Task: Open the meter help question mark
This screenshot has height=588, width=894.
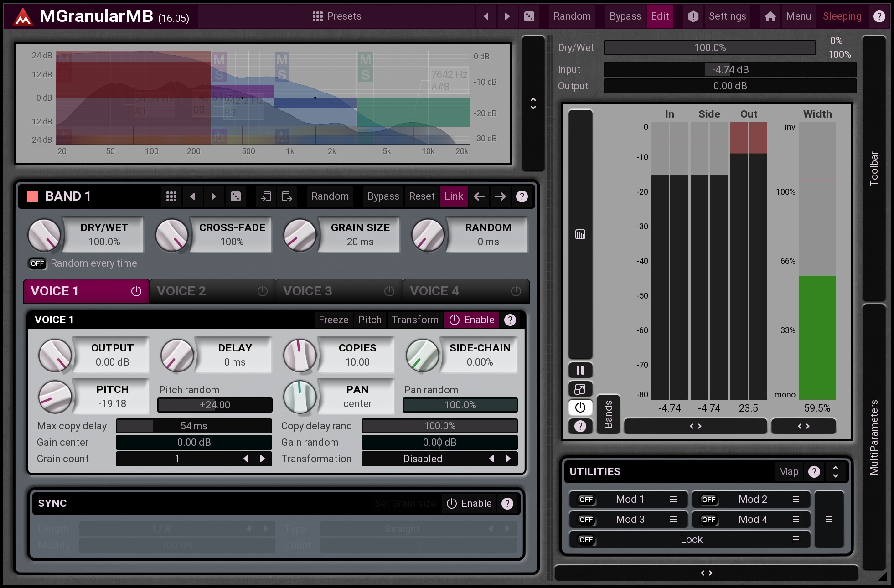Action: click(580, 426)
